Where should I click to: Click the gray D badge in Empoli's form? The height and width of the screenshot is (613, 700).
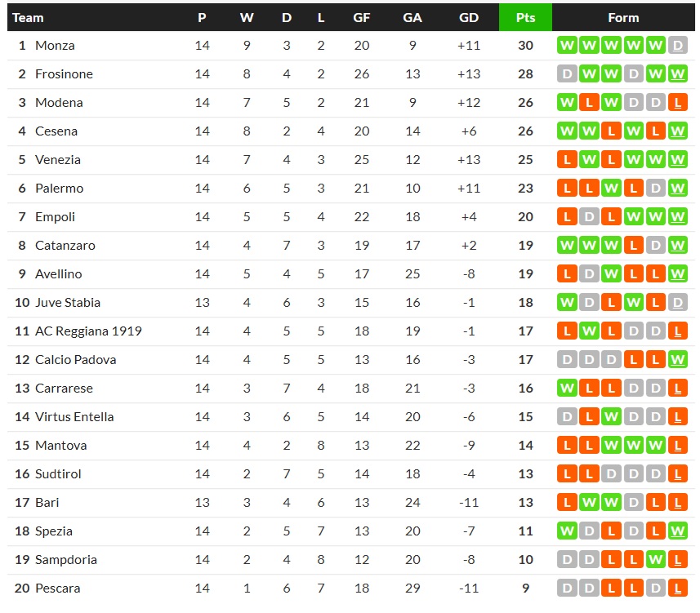589,217
